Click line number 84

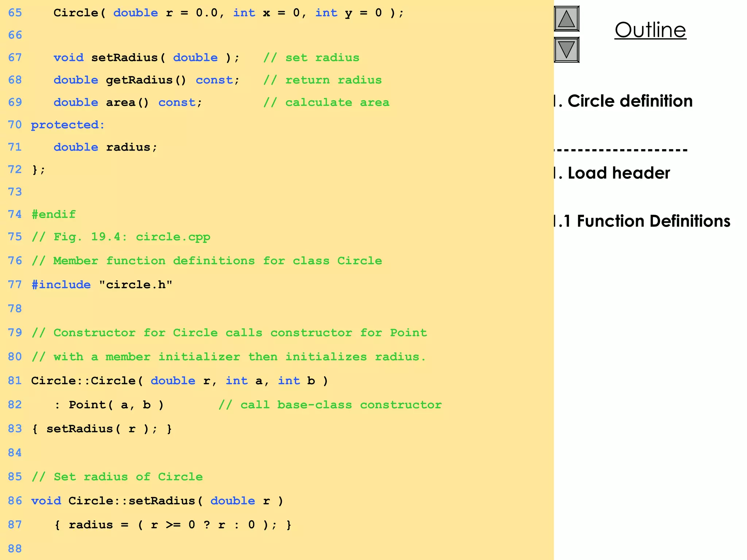pyautogui.click(x=15, y=453)
